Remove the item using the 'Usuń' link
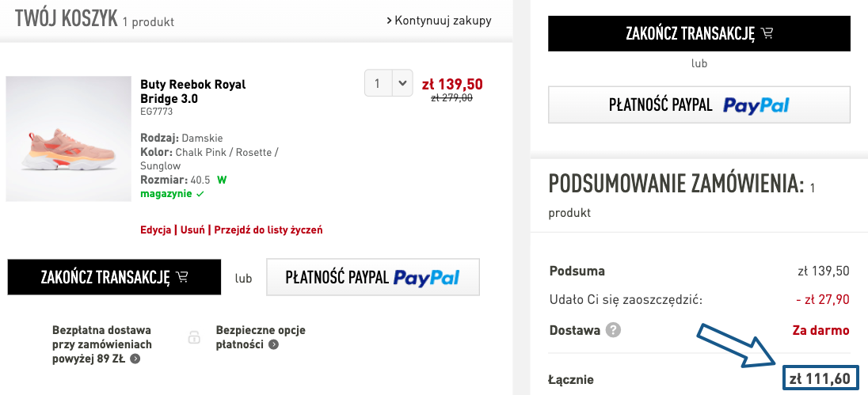Image resolution: width=868 pixels, height=395 pixels. pos(192,230)
